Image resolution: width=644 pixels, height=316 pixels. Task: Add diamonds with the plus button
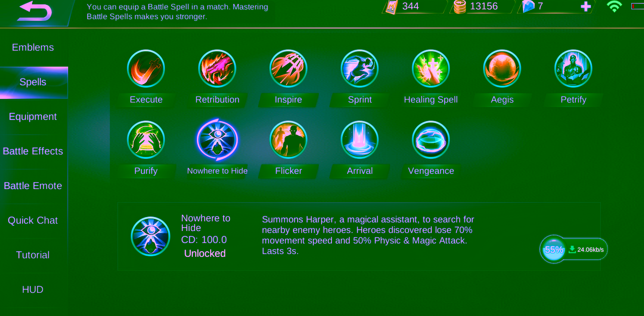[586, 6]
